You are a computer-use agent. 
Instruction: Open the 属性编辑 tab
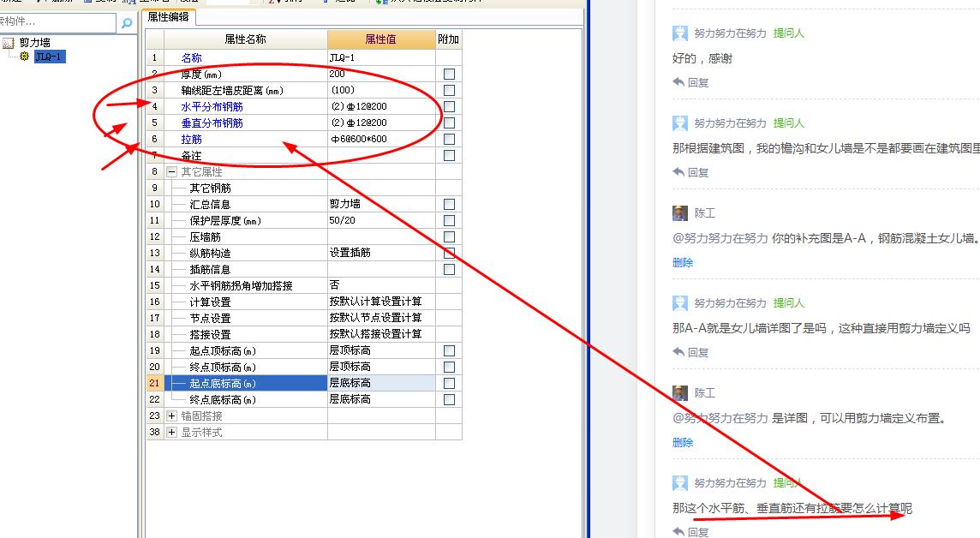168,17
